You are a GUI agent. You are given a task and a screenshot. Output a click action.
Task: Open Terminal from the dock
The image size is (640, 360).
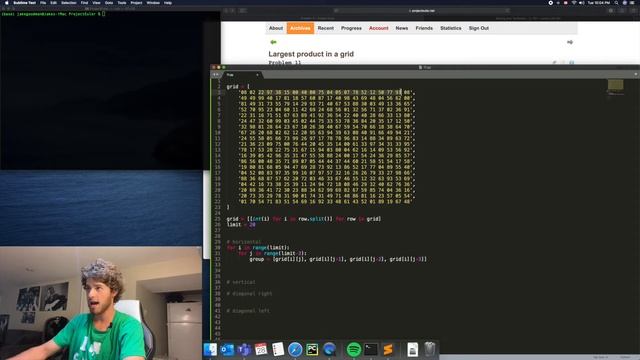tap(371, 349)
